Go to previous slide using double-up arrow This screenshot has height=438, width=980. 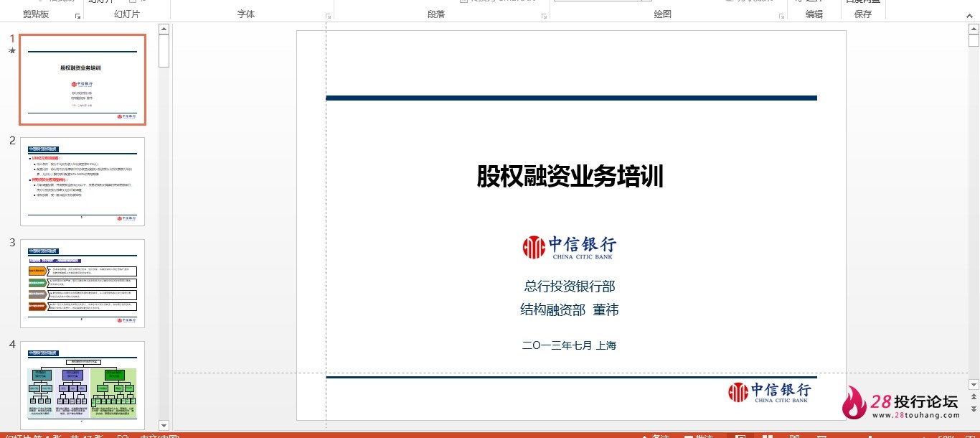(974, 396)
